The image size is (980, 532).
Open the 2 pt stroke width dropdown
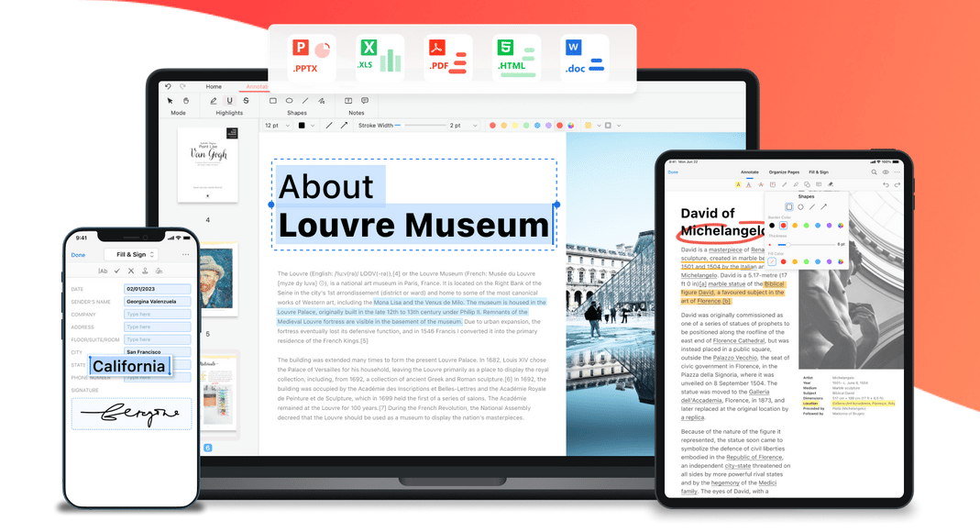(x=463, y=126)
